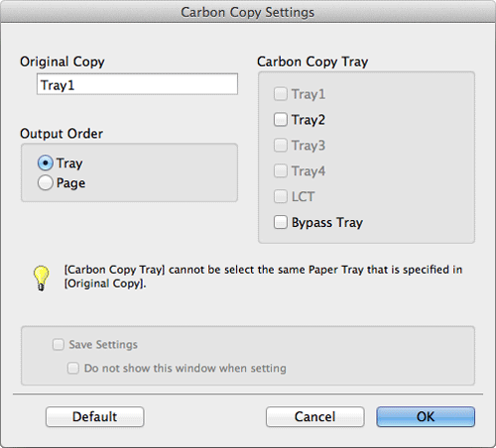The image size is (496, 448).
Task: Toggle the LCT checkbox
Action: click(281, 196)
